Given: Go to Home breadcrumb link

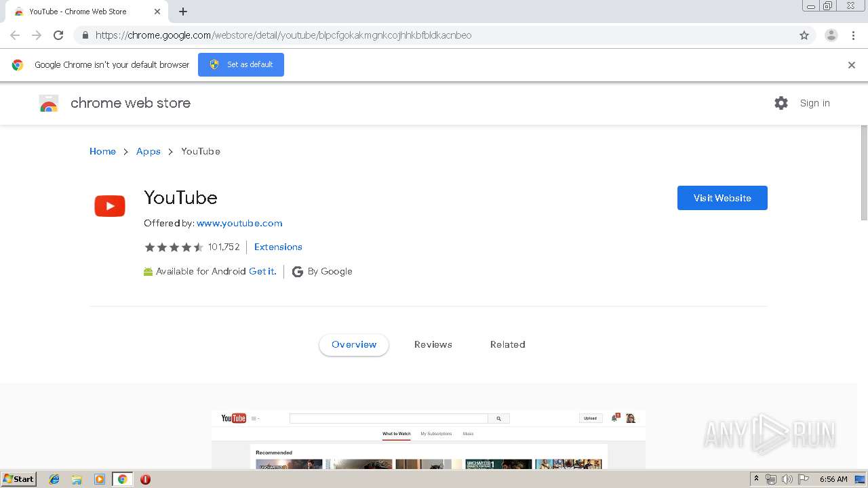Looking at the screenshot, I should point(102,151).
